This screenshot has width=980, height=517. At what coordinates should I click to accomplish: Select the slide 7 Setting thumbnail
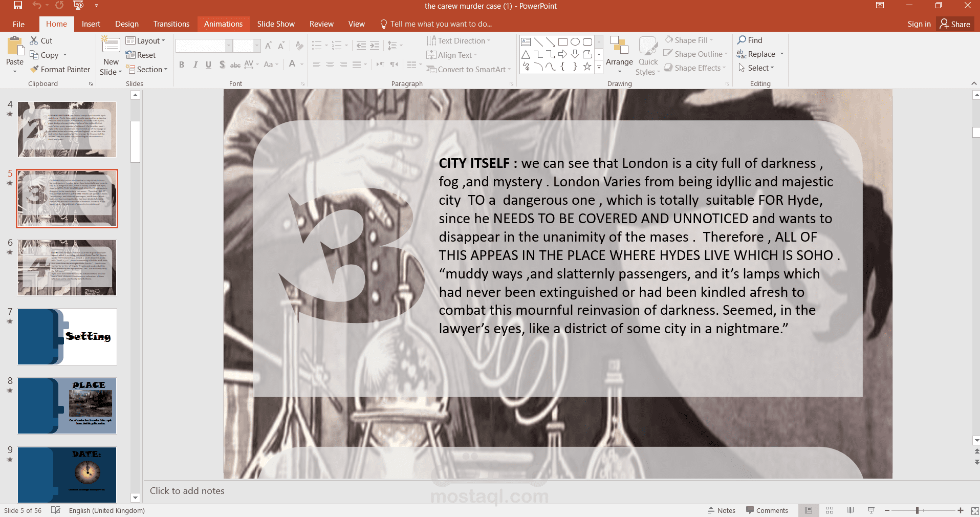pos(67,337)
